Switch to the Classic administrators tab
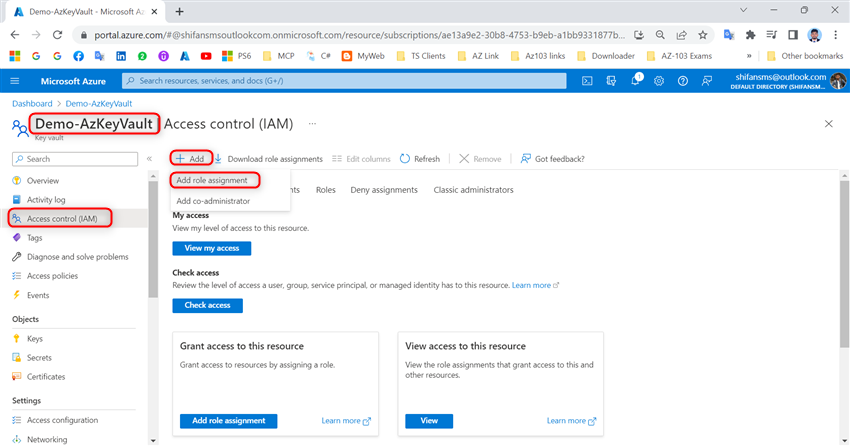Image resolution: width=850 pixels, height=446 pixels. click(473, 190)
